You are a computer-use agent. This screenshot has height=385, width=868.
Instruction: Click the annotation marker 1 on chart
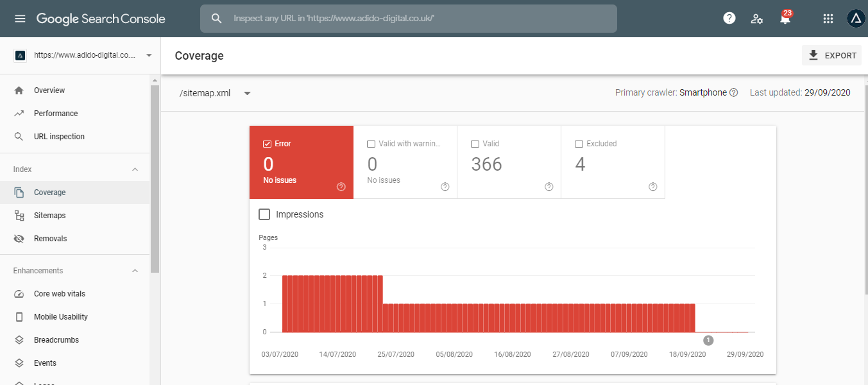coord(708,340)
